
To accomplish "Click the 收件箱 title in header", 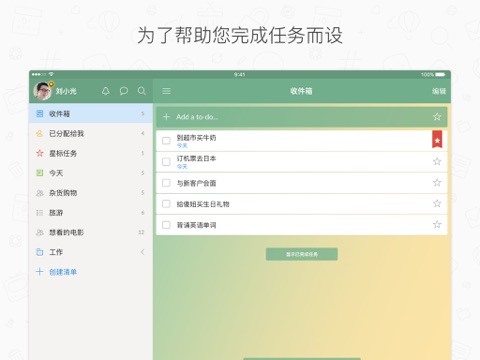I will coord(301,91).
